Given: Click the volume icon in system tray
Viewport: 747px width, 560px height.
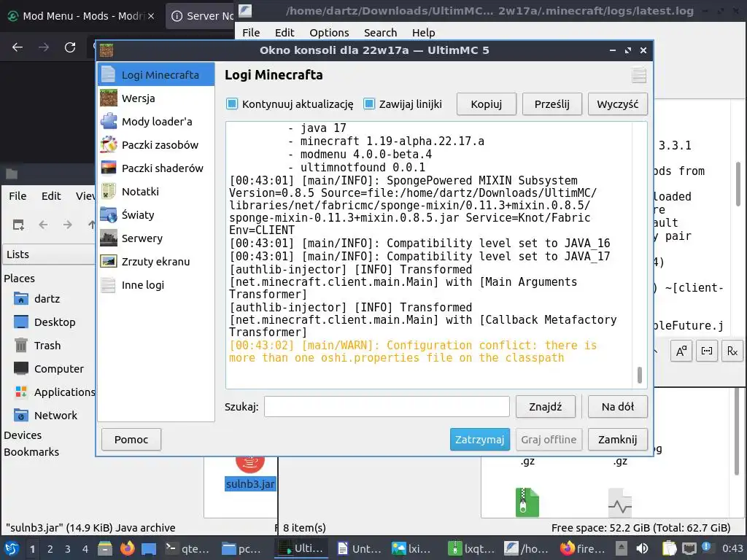Looking at the screenshot, I should pyautogui.click(x=642, y=548).
